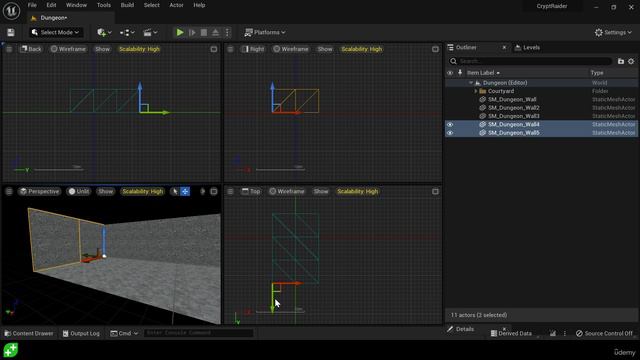Open the Cmd console type dropdown

tap(124, 333)
